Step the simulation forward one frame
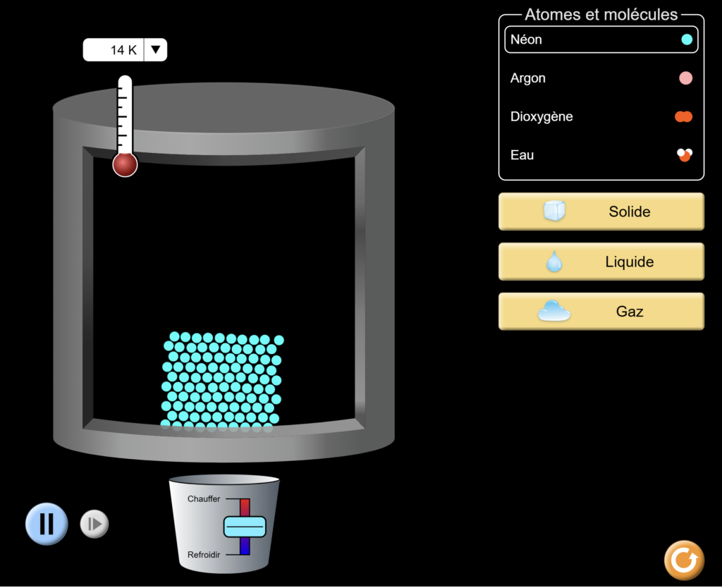The width and height of the screenshot is (722, 588). point(94,524)
